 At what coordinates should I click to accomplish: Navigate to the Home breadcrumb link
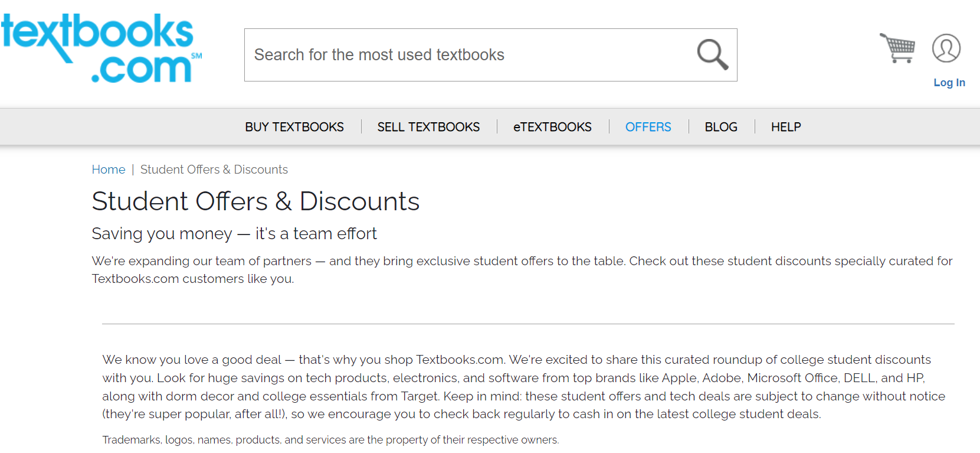click(109, 170)
